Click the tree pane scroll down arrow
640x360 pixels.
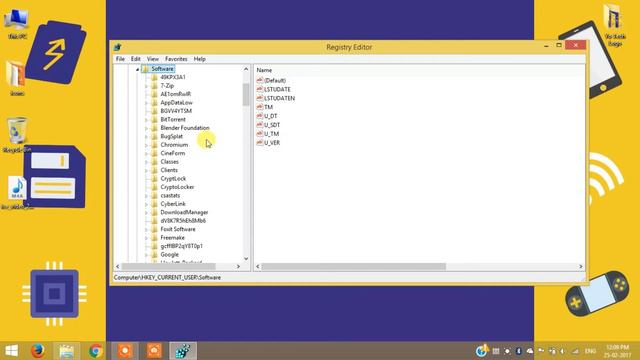pyautogui.click(x=246, y=259)
